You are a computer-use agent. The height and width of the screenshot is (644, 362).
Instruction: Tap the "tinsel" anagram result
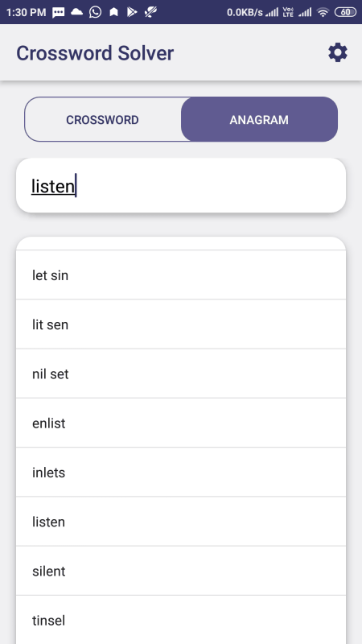point(181,620)
